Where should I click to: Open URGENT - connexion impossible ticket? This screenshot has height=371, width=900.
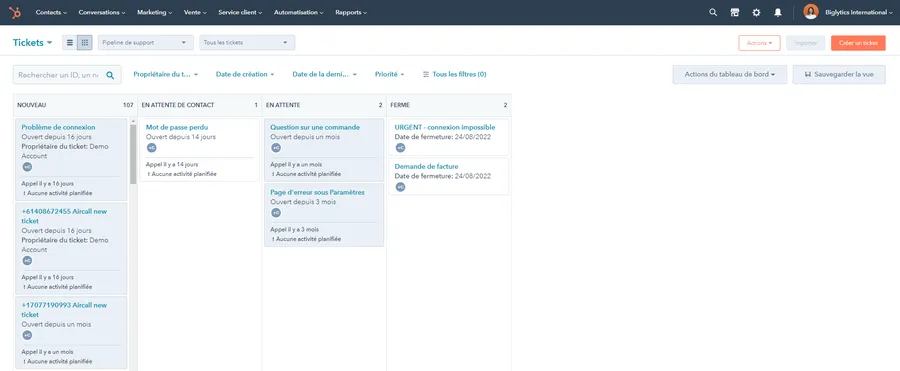[445, 127]
